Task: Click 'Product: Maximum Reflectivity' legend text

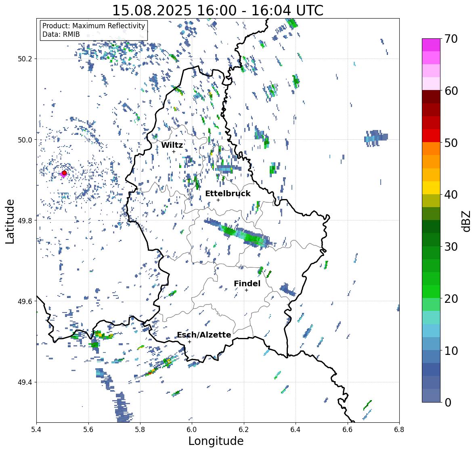Action: coord(94,26)
